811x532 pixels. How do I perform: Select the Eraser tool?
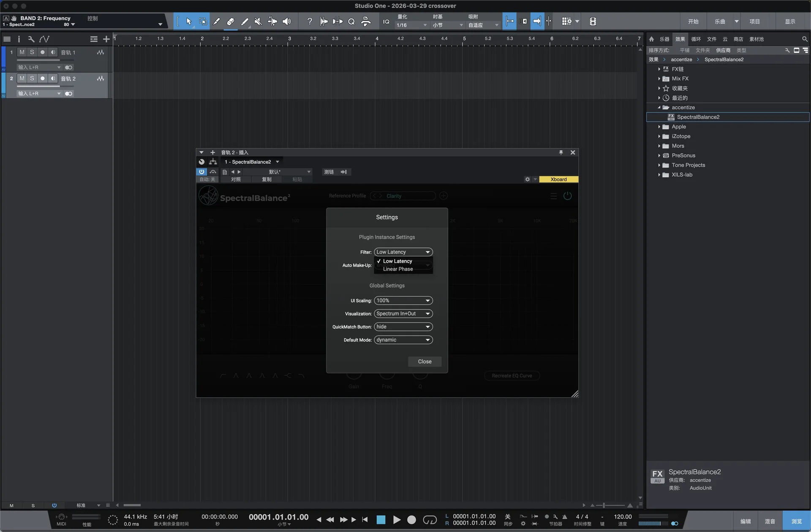[x=230, y=22]
